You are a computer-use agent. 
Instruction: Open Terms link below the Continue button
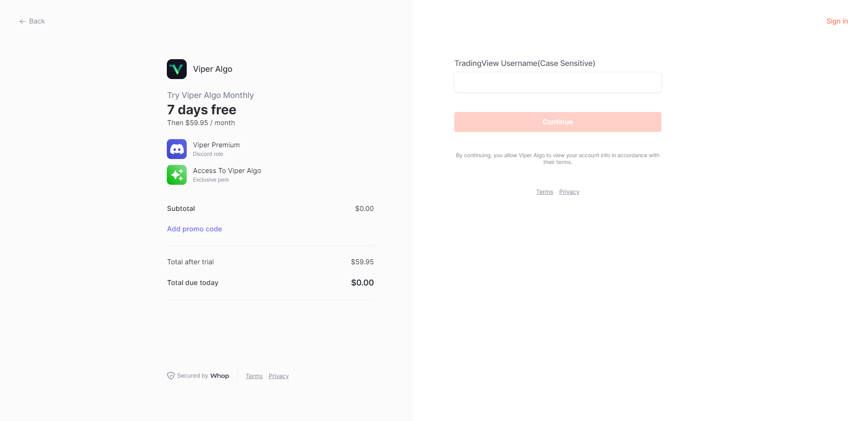click(x=544, y=192)
